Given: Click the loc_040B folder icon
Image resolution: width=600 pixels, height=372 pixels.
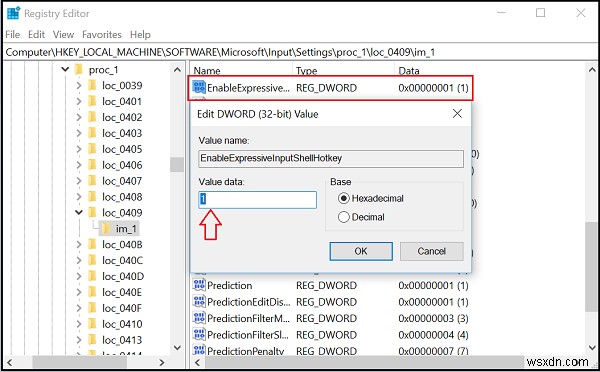Looking at the screenshot, I should 93,244.
